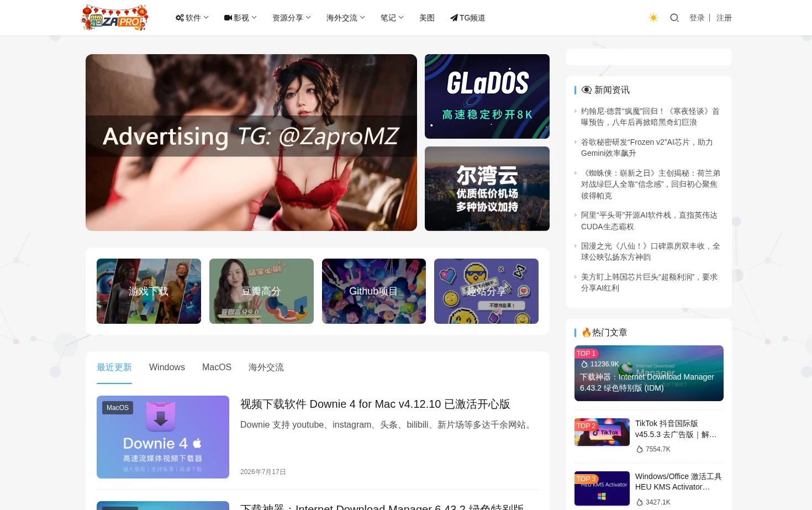Click the view count icon showing 11236.9K
The width and height of the screenshot is (812, 510).
pos(584,364)
